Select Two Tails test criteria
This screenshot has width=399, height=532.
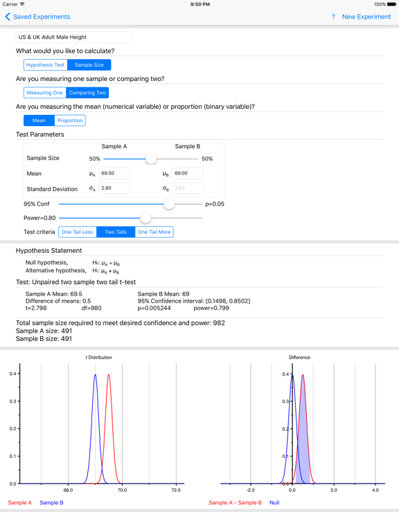tap(116, 232)
